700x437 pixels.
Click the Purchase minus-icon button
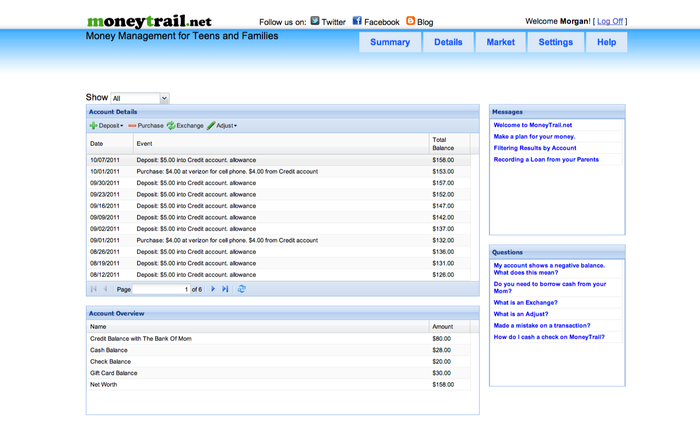pyautogui.click(x=146, y=126)
